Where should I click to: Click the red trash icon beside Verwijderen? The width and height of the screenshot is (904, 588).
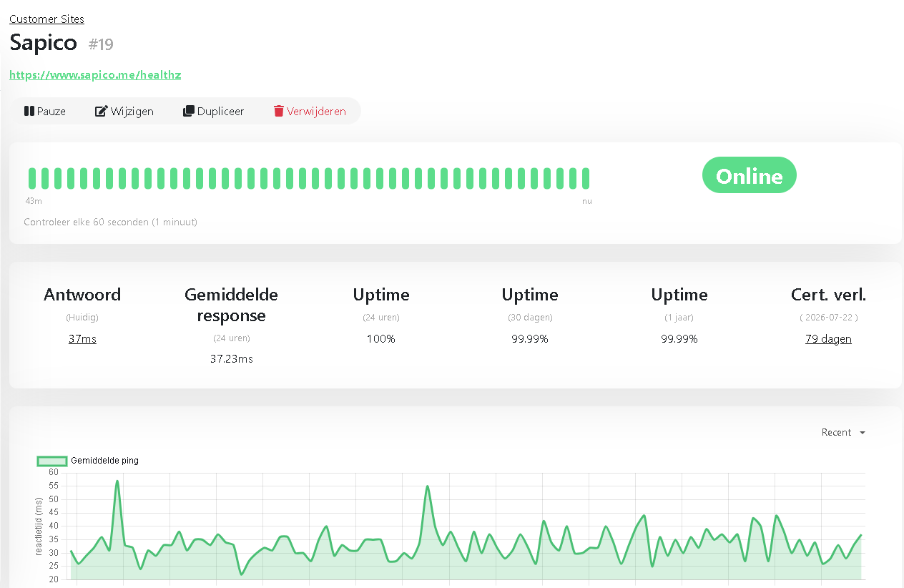(x=279, y=111)
